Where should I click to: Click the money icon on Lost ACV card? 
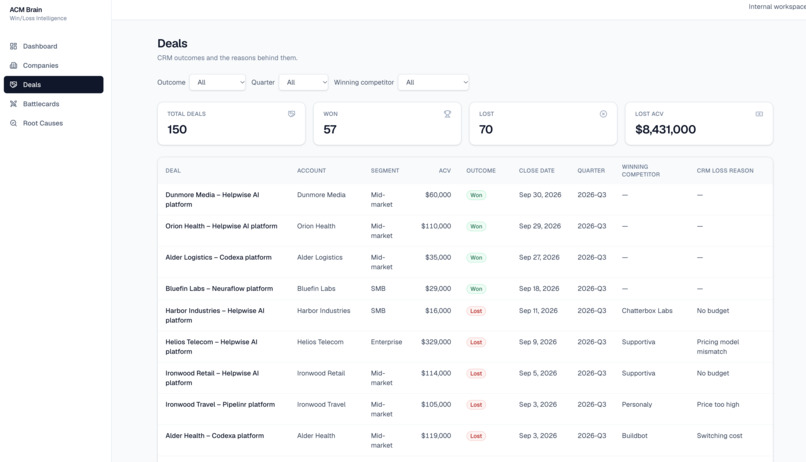click(x=759, y=114)
